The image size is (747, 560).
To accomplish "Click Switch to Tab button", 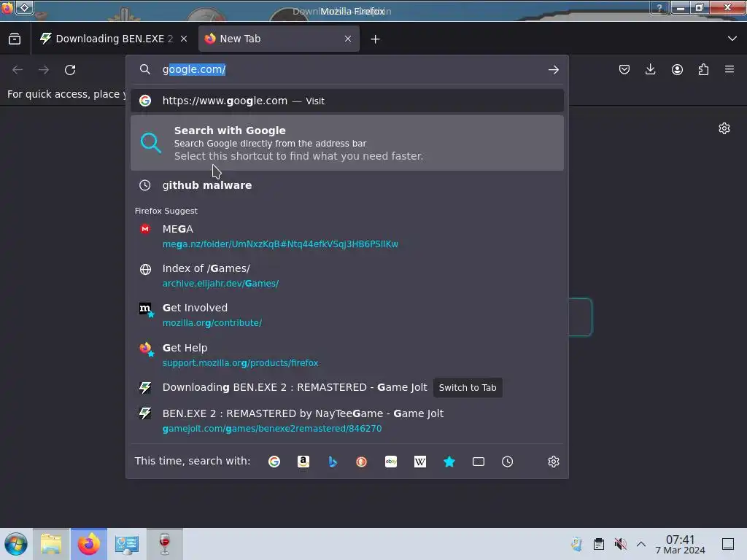I will click(468, 388).
